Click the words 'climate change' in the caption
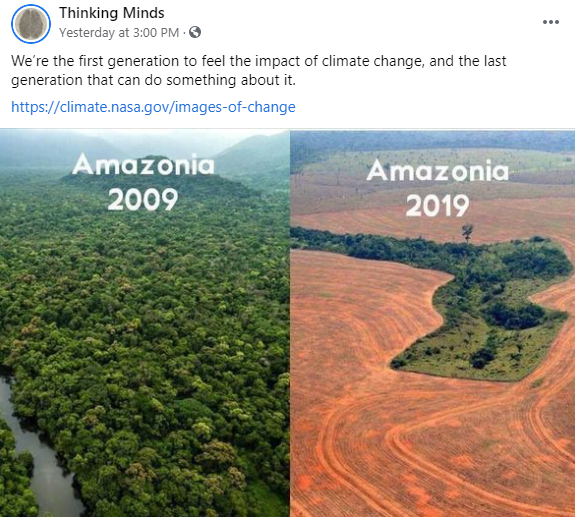The image size is (575, 517). (x=373, y=61)
